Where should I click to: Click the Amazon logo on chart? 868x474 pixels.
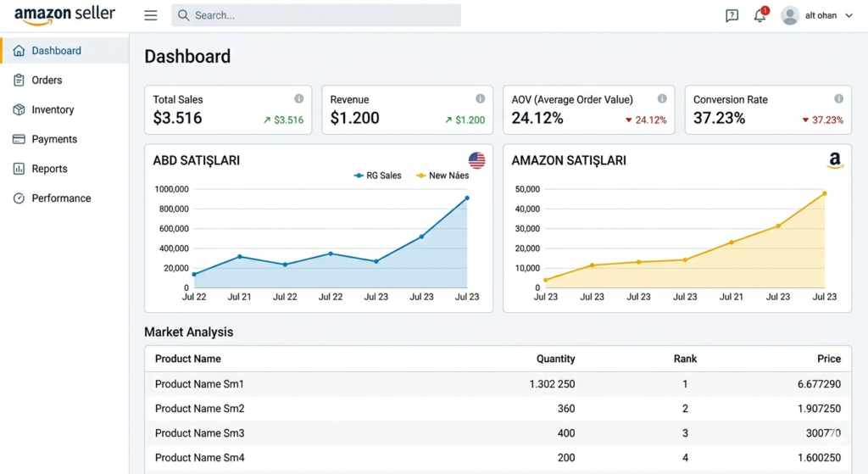point(835,160)
